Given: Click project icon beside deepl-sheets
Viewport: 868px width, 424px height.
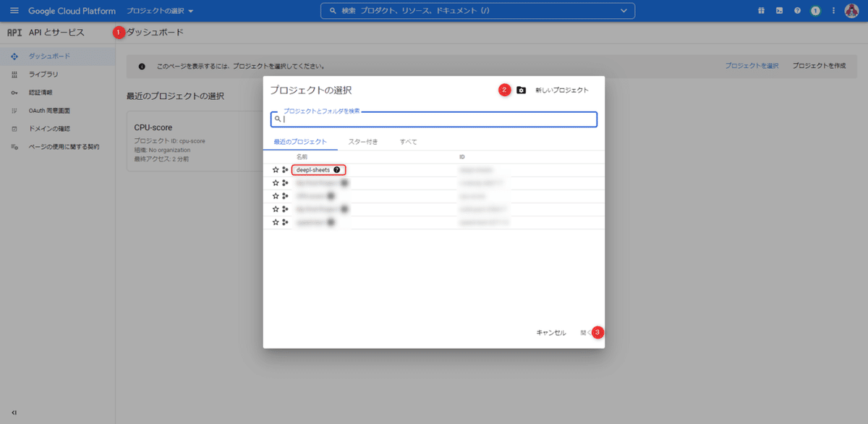Looking at the screenshot, I should [x=286, y=170].
